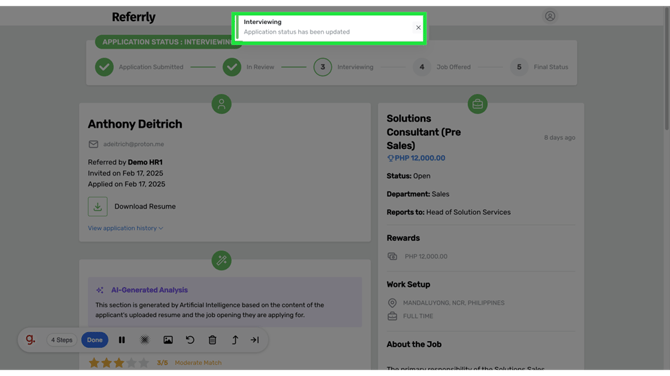This screenshot has height=376, width=670.
Task: Click the download resume icon
Action: tap(98, 206)
